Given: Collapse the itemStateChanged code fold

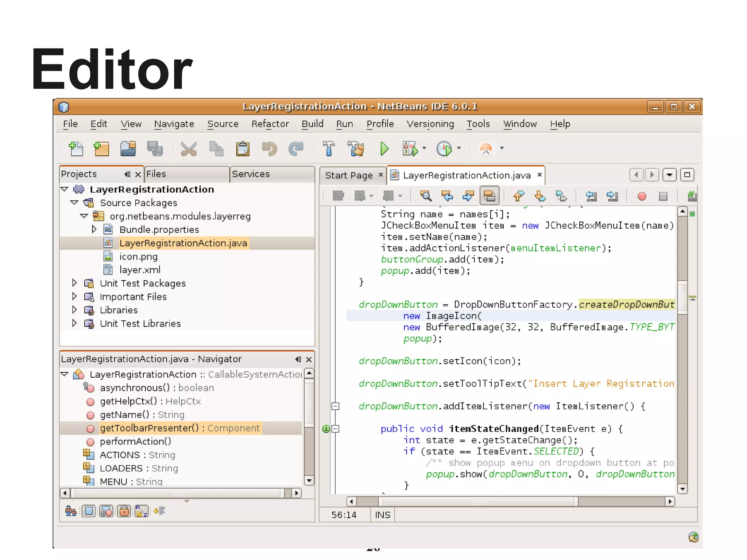Looking at the screenshot, I should tap(335, 429).
